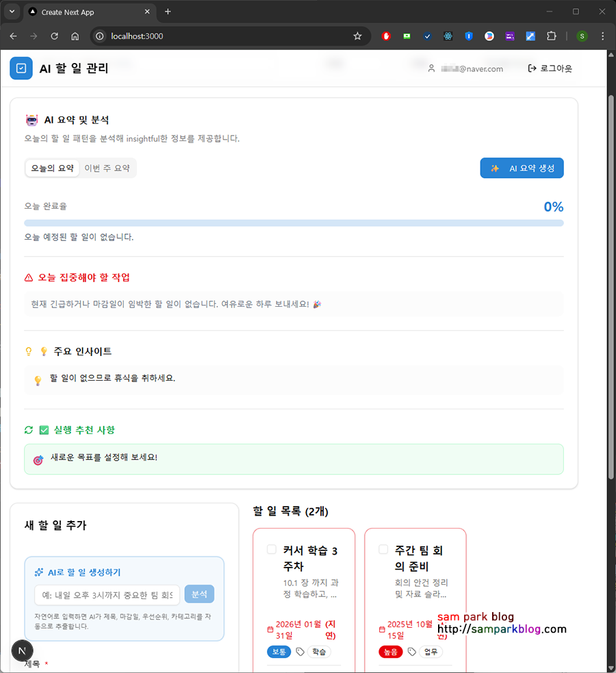This screenshot has width=616, height=673.
Task: Click the 0% completion value
Action: [x=553, y=207]
